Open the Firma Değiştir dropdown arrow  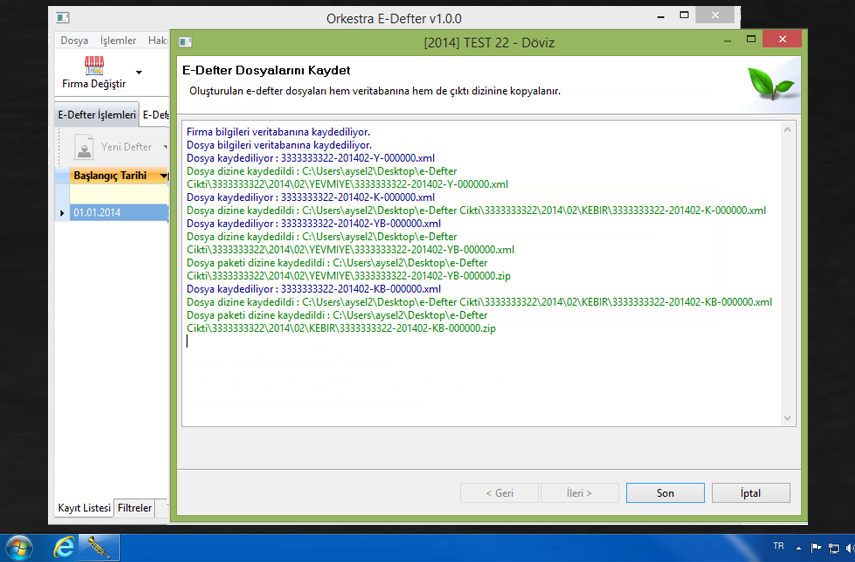[139, 73]
